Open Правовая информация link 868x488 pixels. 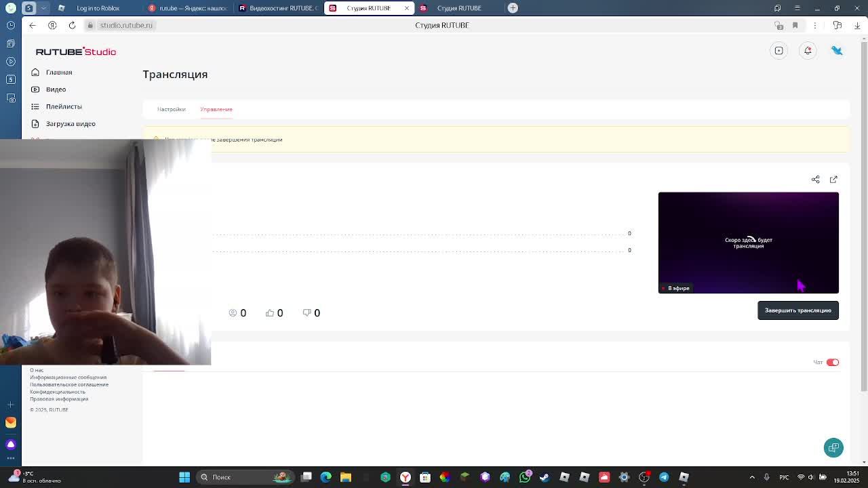(59, 399)
